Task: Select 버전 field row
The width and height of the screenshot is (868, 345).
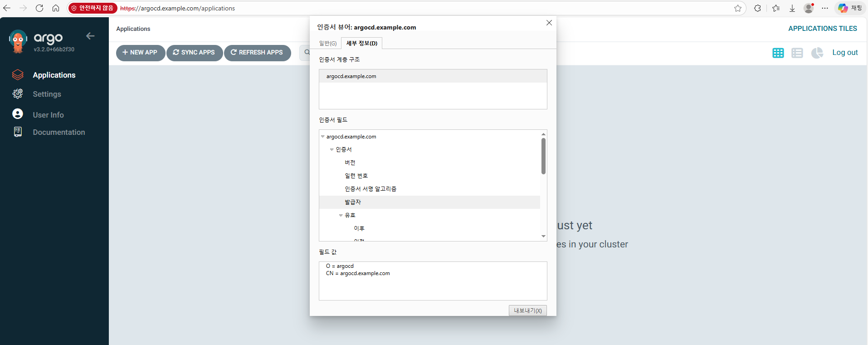Action: click(429, 163)
